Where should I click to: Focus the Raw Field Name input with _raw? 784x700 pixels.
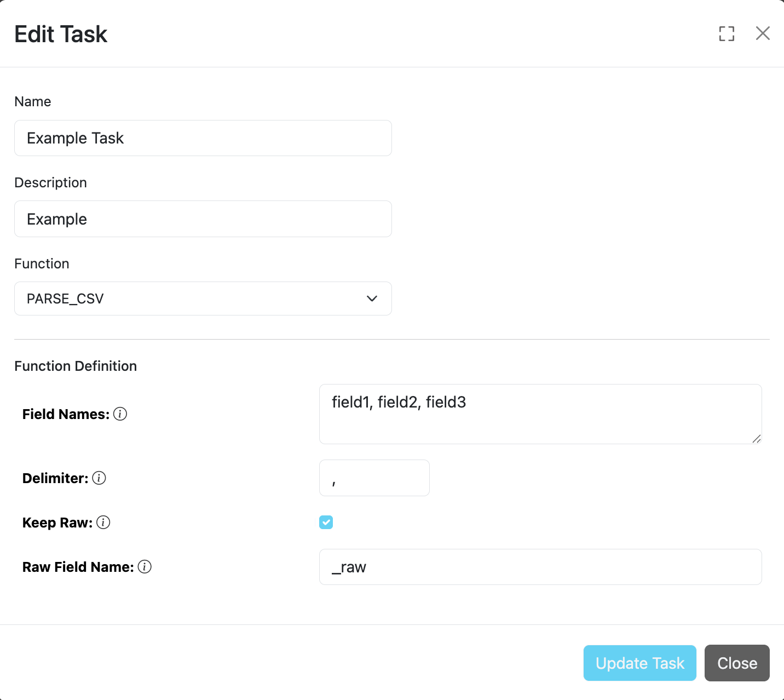[x=540, y=567]
